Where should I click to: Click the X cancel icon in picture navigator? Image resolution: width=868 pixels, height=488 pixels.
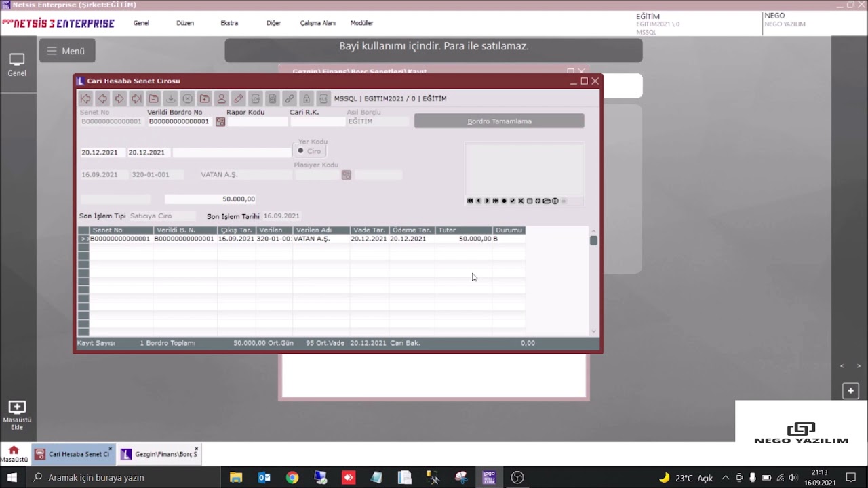[x=521, y=201]
